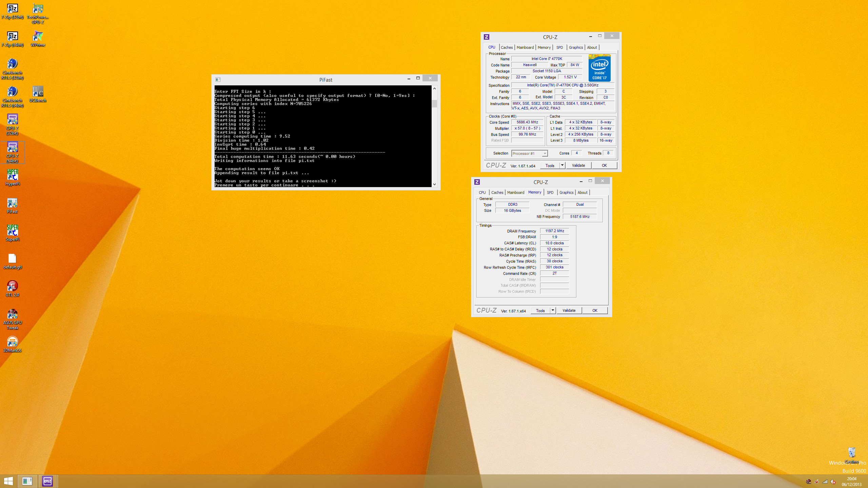Select SPD tab in lower CPU-Z
The width and height of the screenshot is (868, 488).
(550, 192)
